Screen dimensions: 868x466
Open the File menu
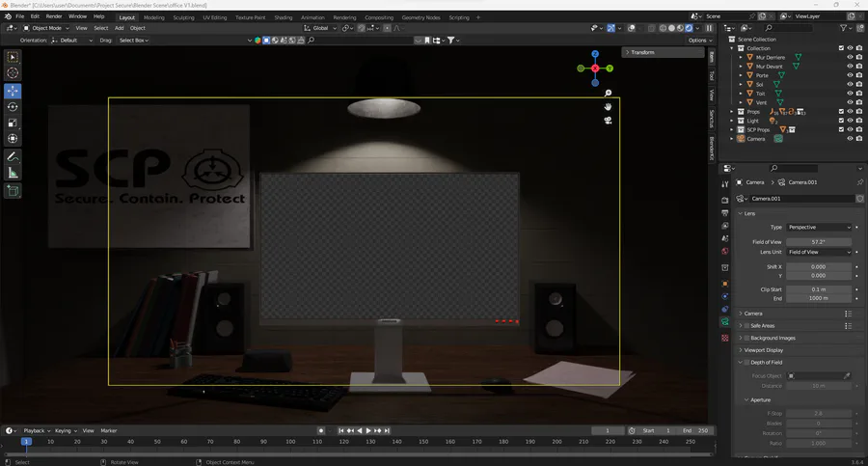click(20, 16)
